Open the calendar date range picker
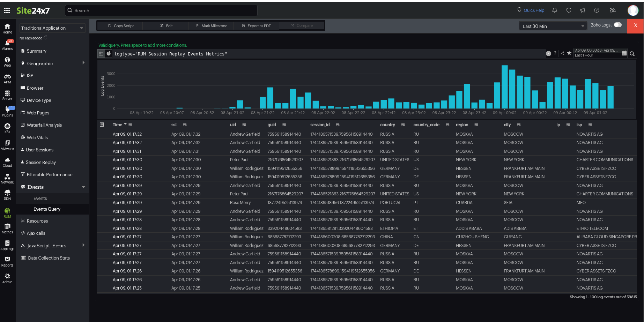The height and width of the screenshot is (322, 644). tap(624, 53)
